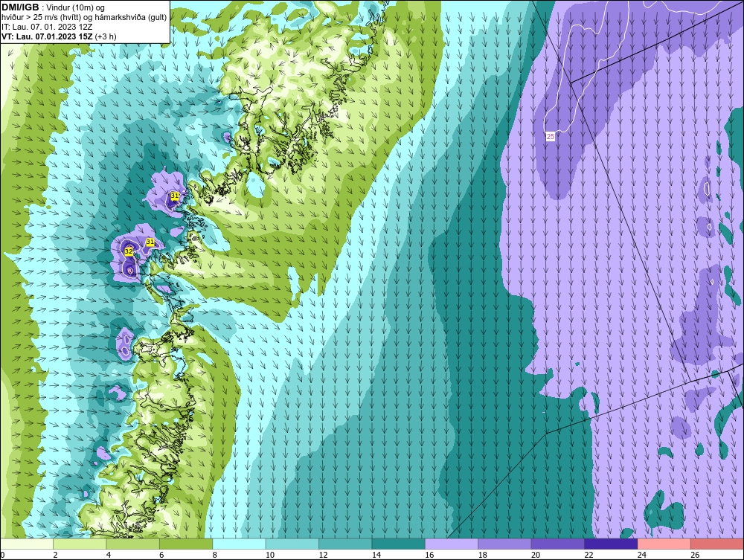Image resolution: width=744 pixels, height=560 pixels.
Task: Click the legend tick number 16
Action: click(x=429, y=555)
